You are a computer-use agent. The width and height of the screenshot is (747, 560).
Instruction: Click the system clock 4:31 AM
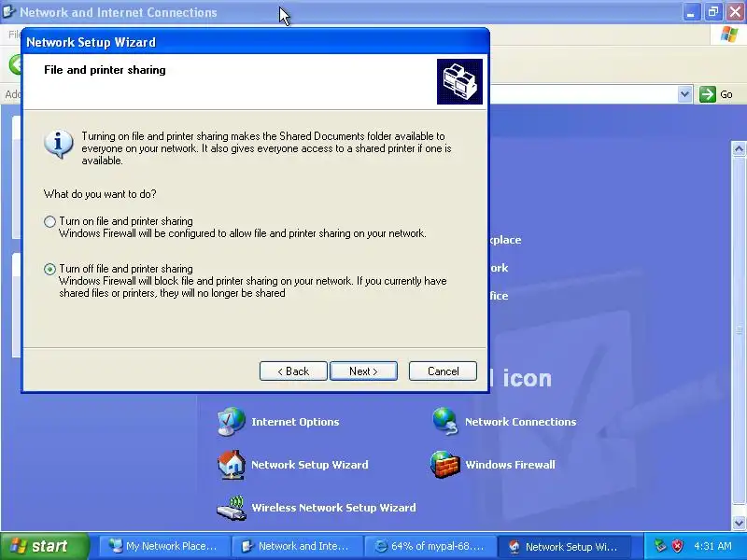712,546
